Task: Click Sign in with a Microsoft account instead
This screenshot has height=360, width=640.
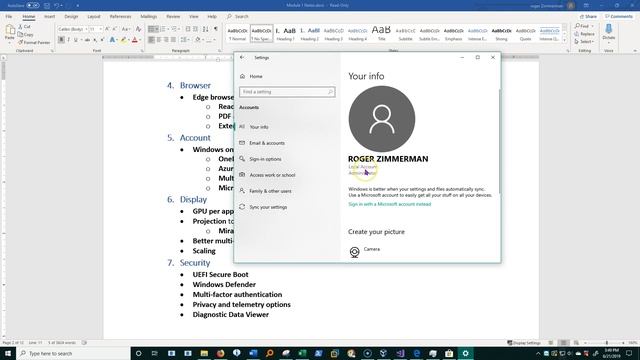Action: pos(389,204)
